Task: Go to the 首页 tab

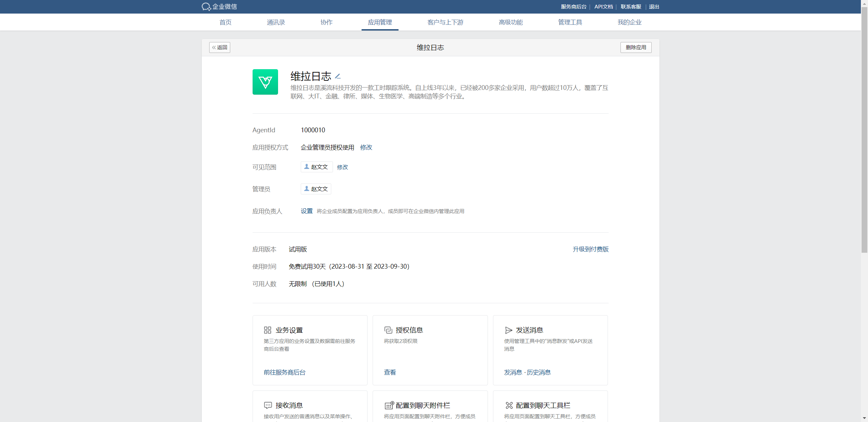Action: [225, 22]
